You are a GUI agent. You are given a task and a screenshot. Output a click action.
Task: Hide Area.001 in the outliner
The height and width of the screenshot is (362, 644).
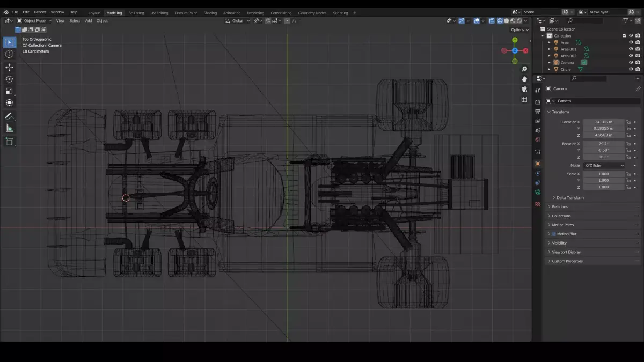pyautogui.click(x=631, y=49)
